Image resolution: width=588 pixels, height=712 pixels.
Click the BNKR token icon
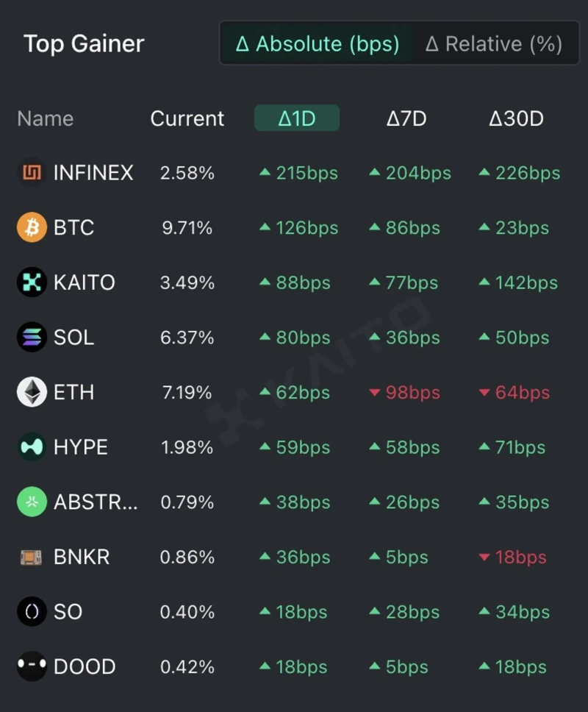(x=32, y=558)
